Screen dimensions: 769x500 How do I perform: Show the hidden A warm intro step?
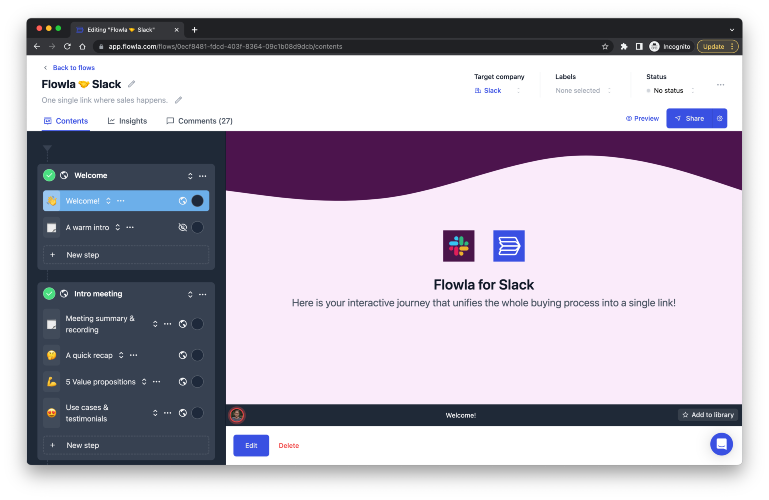[x=182, y=227]
